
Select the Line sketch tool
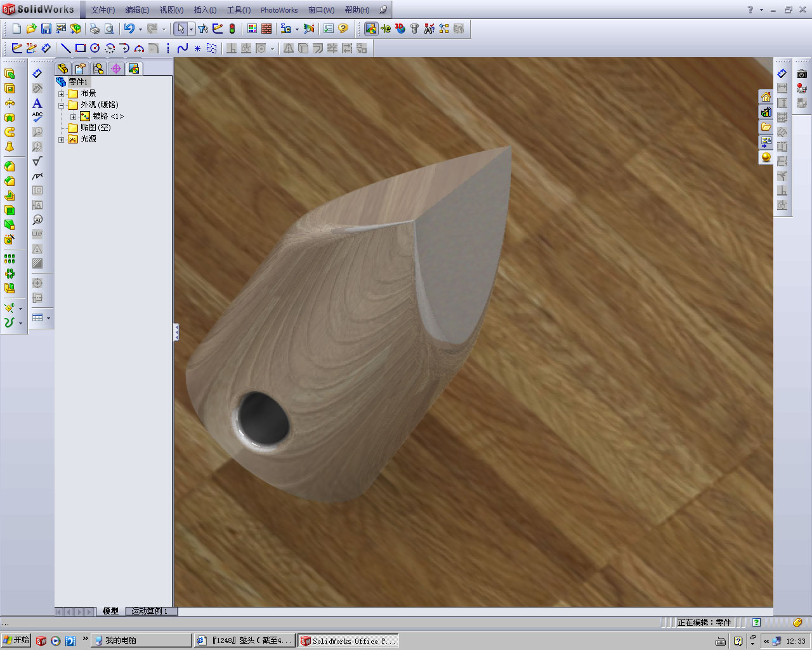point(66,48)
